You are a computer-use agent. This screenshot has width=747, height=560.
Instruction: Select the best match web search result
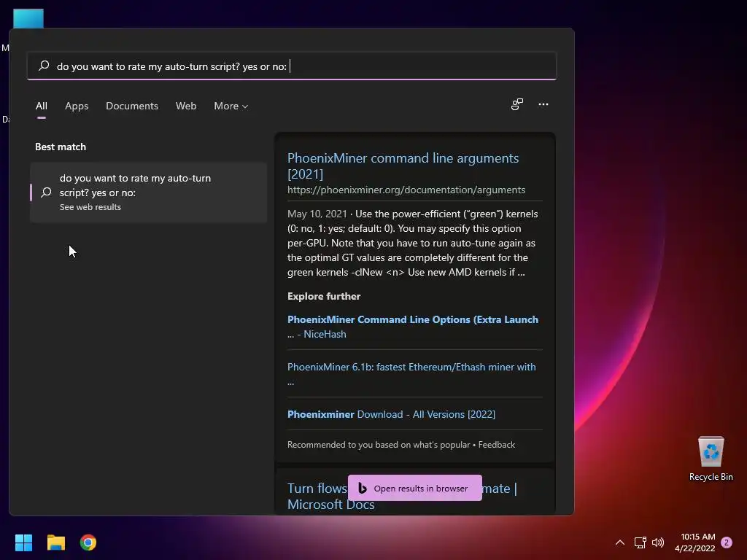(148, 192)
